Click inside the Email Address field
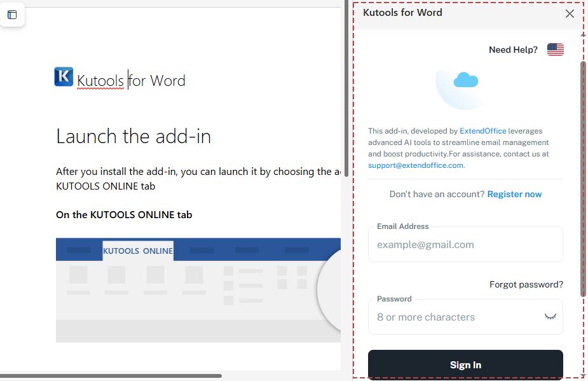The width and height of the screenshot is (588, 381). coord(465,244)
